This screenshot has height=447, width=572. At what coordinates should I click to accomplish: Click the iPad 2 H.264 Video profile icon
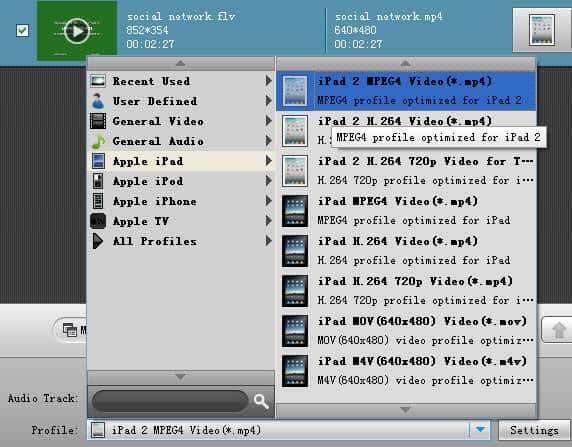295,131
